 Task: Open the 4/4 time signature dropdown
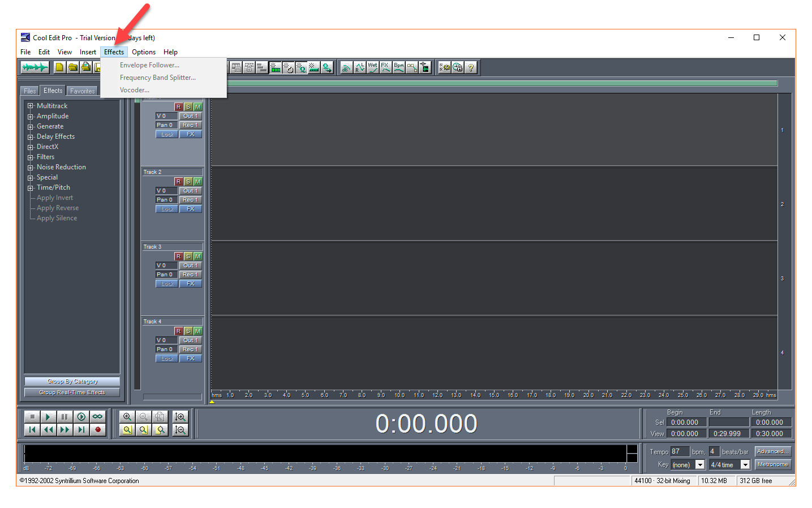[x=745, y=465]
